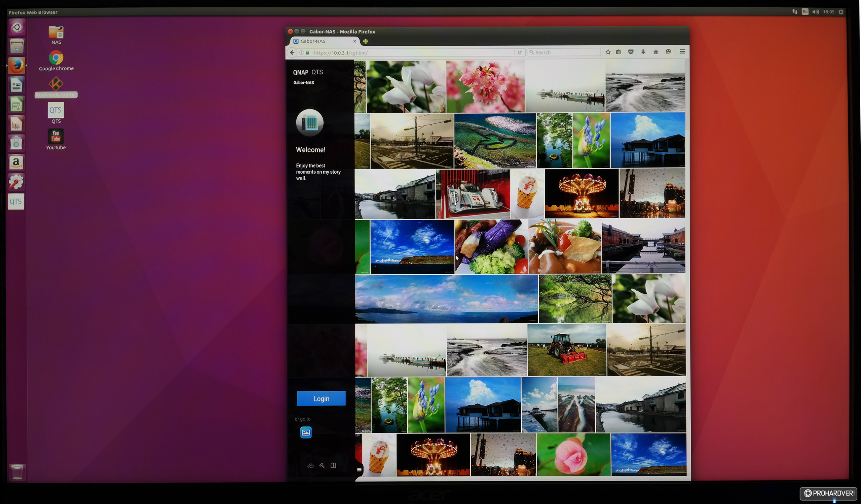This screenshot has height=504, width=861.
Task: Select QTS desktop shortcut
Action: (x=56, y=113)
